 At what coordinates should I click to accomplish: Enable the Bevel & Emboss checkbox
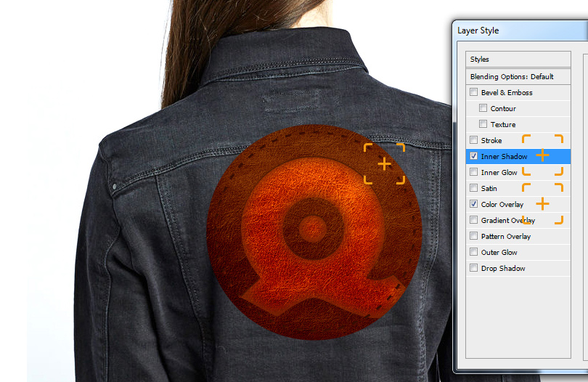pyautogui.click(x=473, y=92)
